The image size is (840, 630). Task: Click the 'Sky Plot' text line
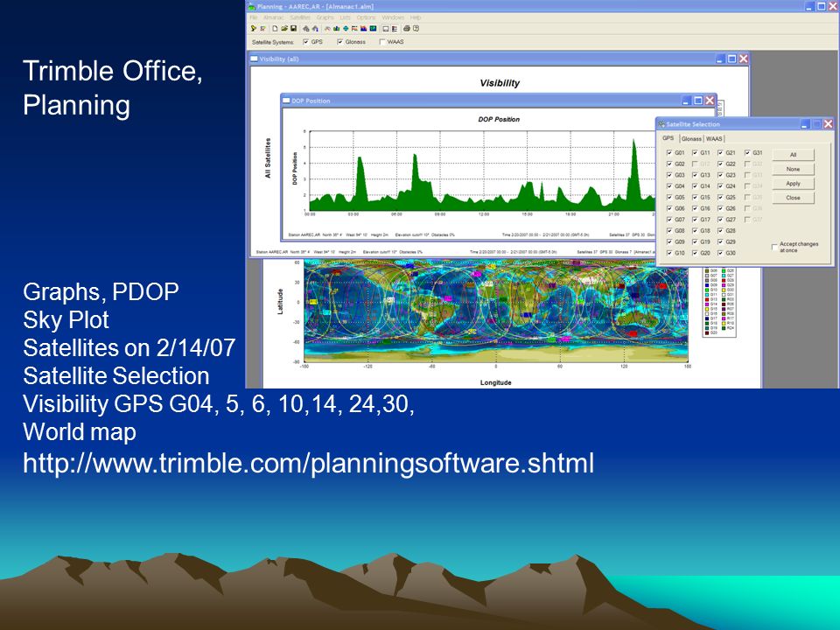click(x=66, y=320)
